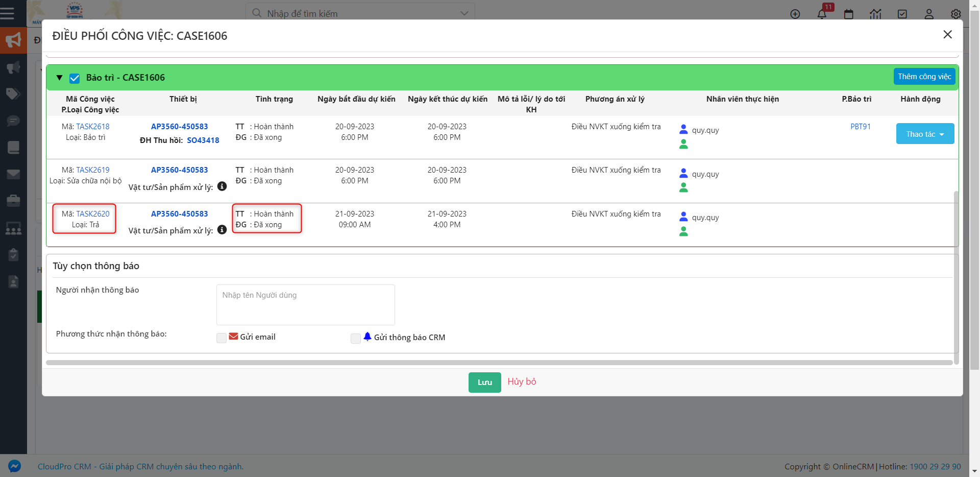
Task: Click the orange megaphone sidebar icon
Action: pos(13,40)
